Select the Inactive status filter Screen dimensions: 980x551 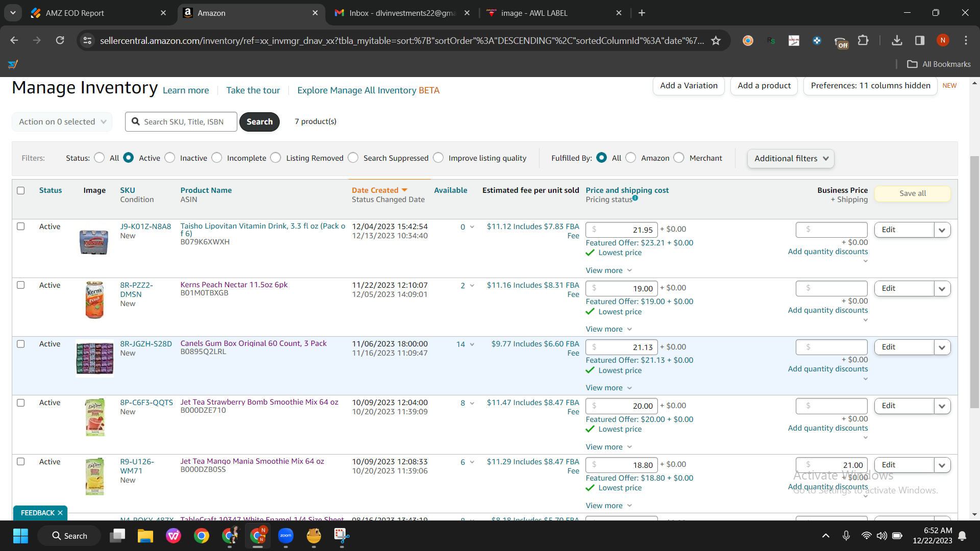170,158
